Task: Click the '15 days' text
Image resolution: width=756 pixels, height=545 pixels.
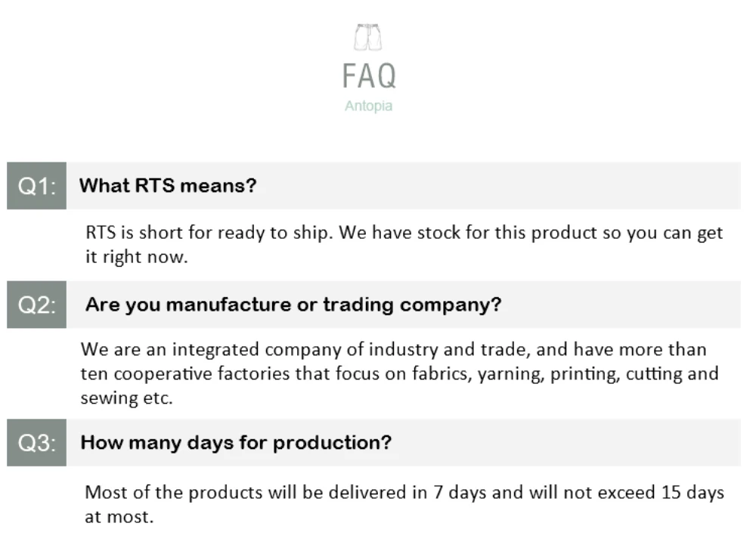Action: point(692,493)
